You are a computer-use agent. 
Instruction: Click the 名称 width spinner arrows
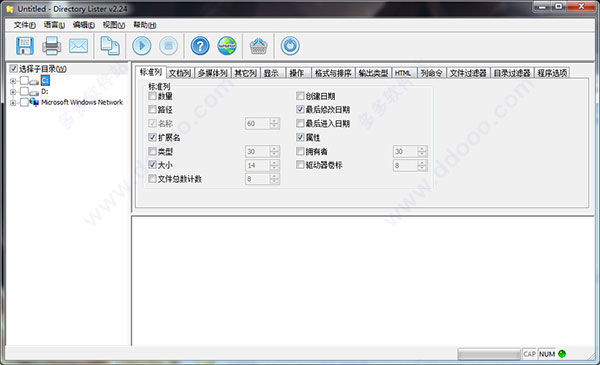point(274,123)
